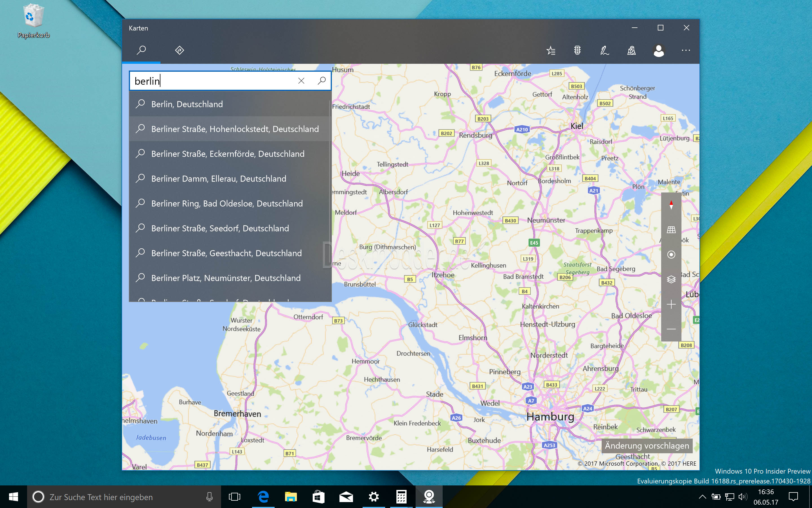The width and height of the screenshot is (812, 508).
Task: Click the Hamburg label on the map
Action: [550, 417]
